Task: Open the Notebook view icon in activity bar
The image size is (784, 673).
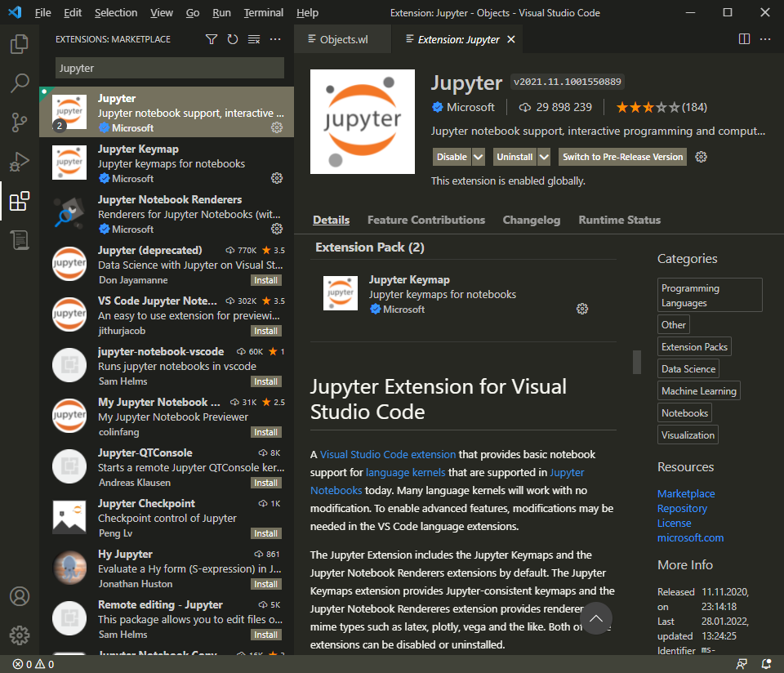Action: (x=20, y=240)
